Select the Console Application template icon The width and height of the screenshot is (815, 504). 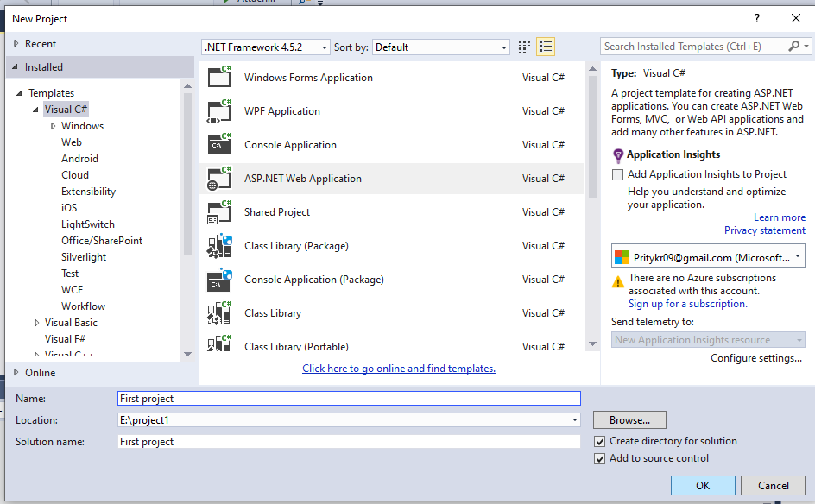[x=219, y=144]
